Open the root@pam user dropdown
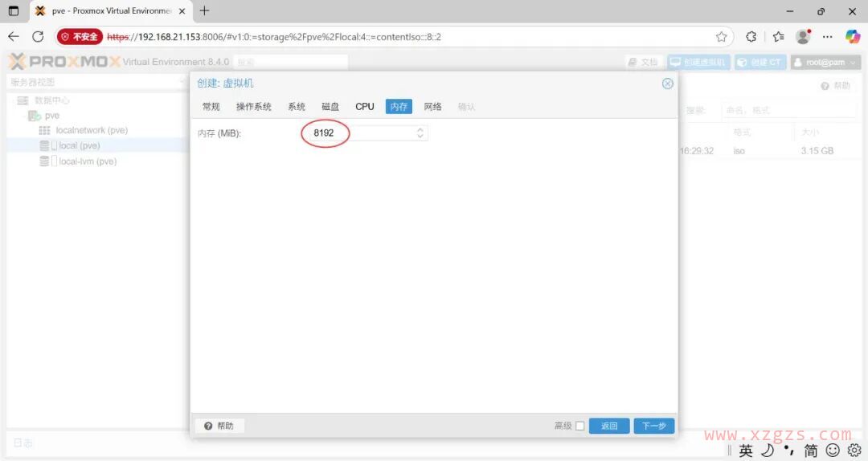 point(825,62)
